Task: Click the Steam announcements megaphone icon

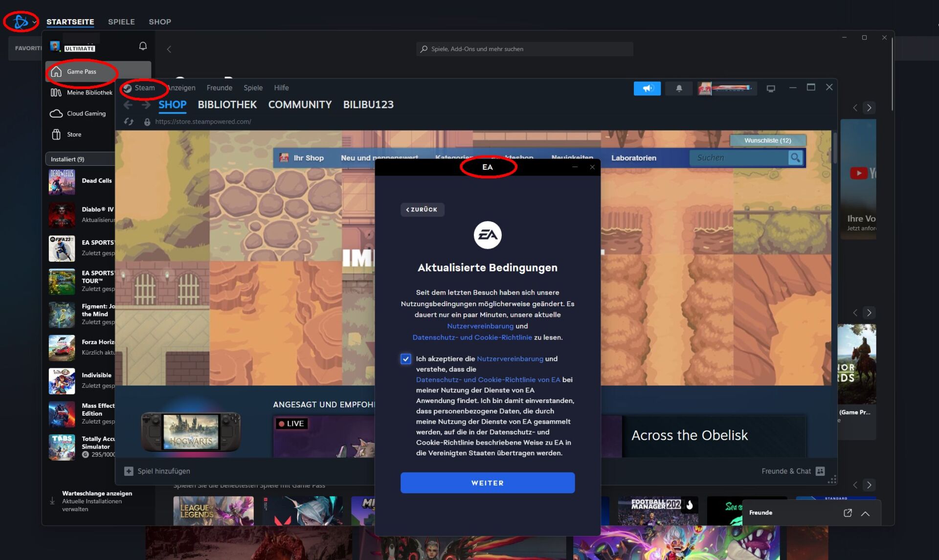Action: (647, 89)
